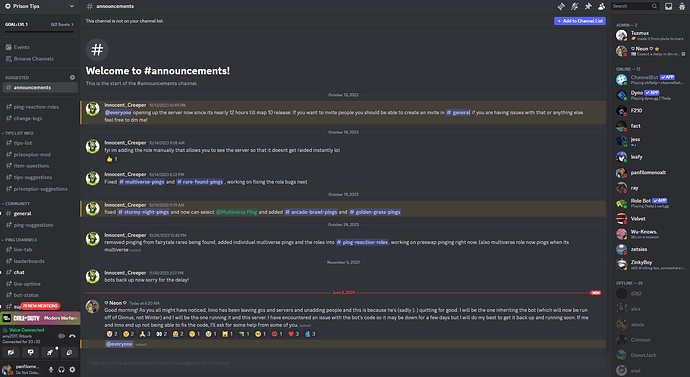
Task: Show pinned messages with pin icon
Action: click(x=588, y=6)
